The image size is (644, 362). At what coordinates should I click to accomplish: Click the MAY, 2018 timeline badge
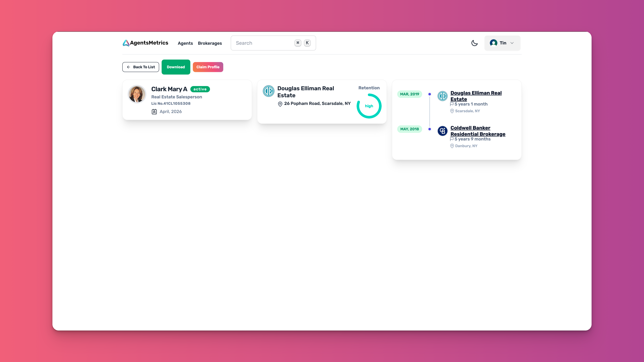[x=410, y=129]
